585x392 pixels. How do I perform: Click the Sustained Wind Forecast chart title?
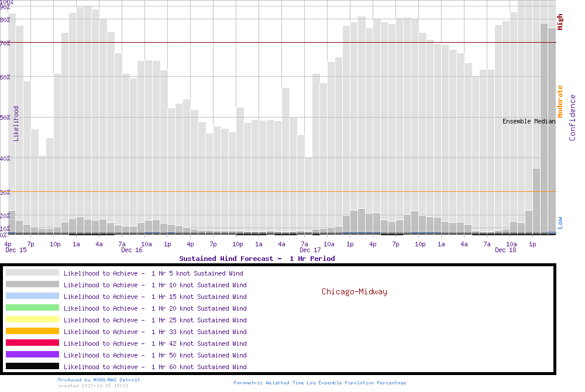pos(257,258)
